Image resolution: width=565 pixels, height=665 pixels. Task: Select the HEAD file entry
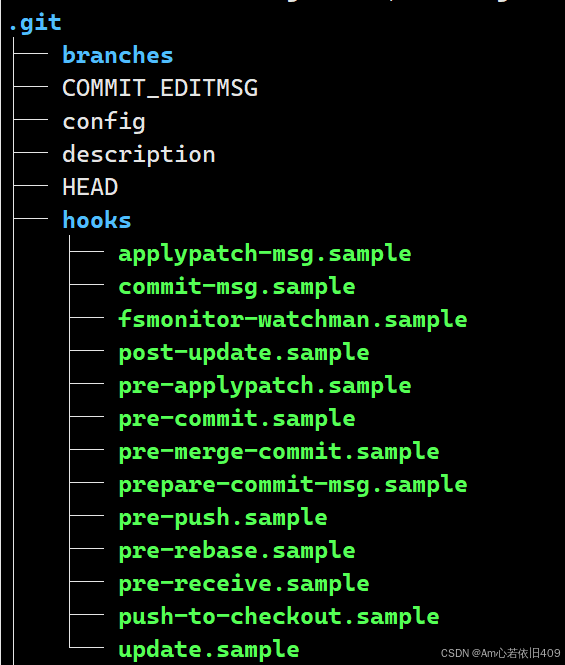click(x=90, y=187)
